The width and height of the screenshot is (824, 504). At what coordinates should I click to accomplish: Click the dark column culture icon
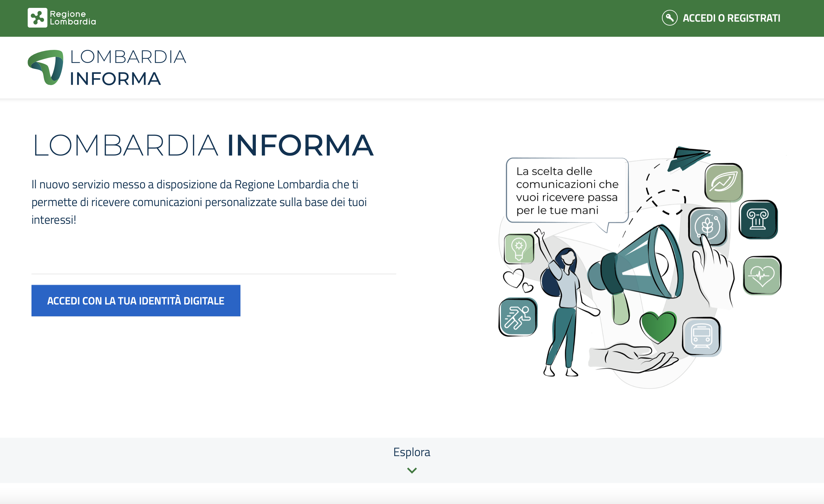758,220
